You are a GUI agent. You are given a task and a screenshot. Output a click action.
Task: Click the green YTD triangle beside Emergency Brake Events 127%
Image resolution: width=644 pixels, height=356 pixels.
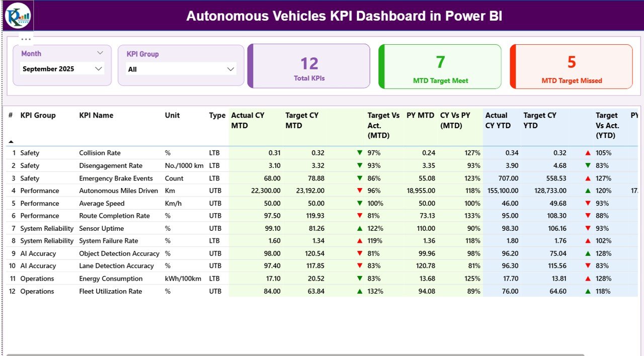tap(589, 177)
